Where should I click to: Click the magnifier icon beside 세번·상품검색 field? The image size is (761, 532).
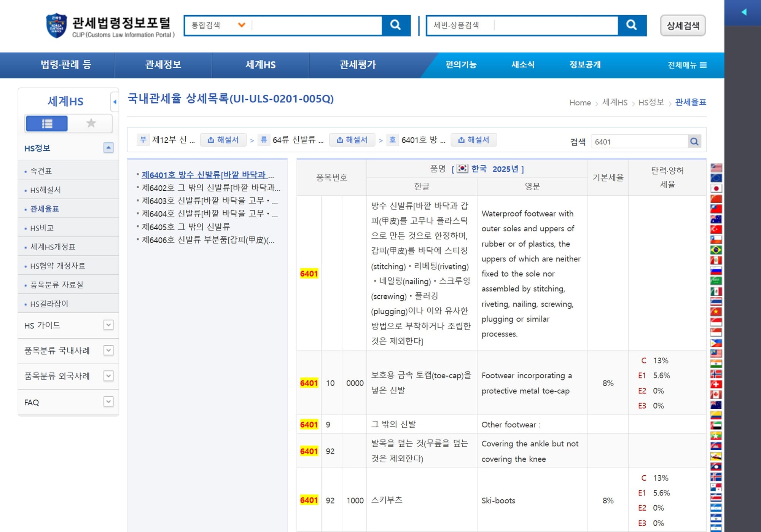[631, 25]
